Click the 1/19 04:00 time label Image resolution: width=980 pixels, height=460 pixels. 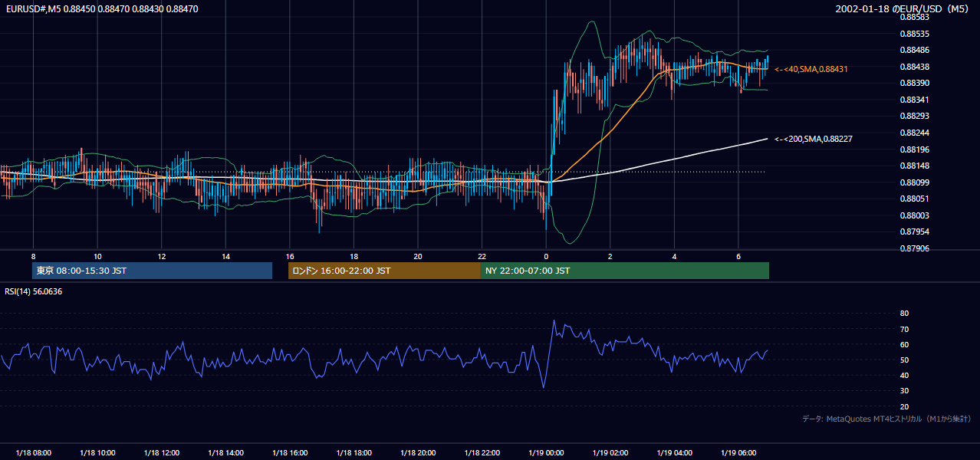673,453
